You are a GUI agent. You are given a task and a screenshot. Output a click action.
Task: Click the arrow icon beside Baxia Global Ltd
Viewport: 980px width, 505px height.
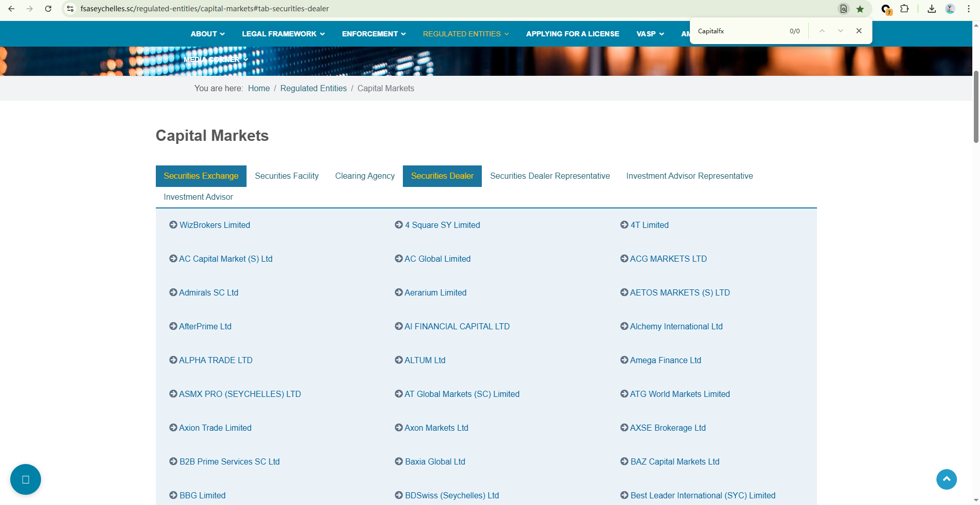point(399,461)
